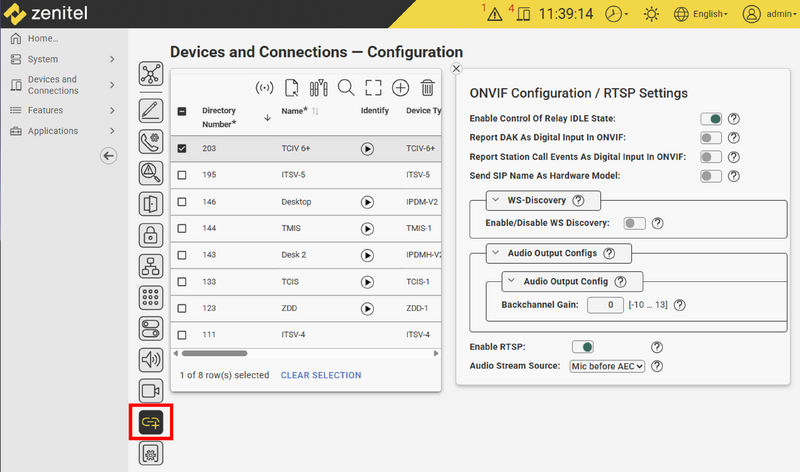Collapse the WS-Discovery section

point(495,200)
